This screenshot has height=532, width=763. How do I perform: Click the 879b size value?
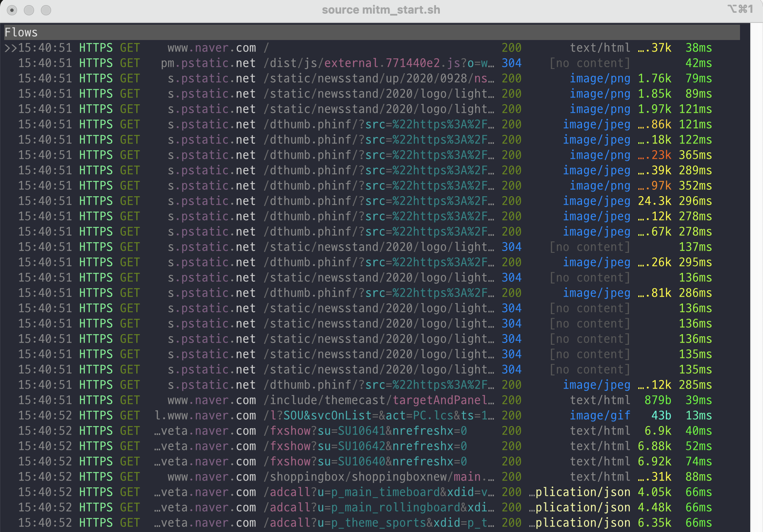tap(658, 400)
